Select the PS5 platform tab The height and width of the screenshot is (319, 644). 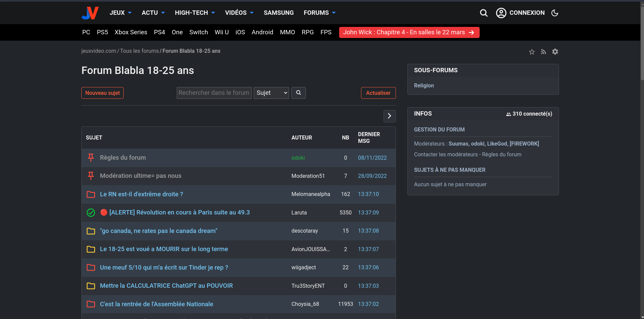(102, 32)
